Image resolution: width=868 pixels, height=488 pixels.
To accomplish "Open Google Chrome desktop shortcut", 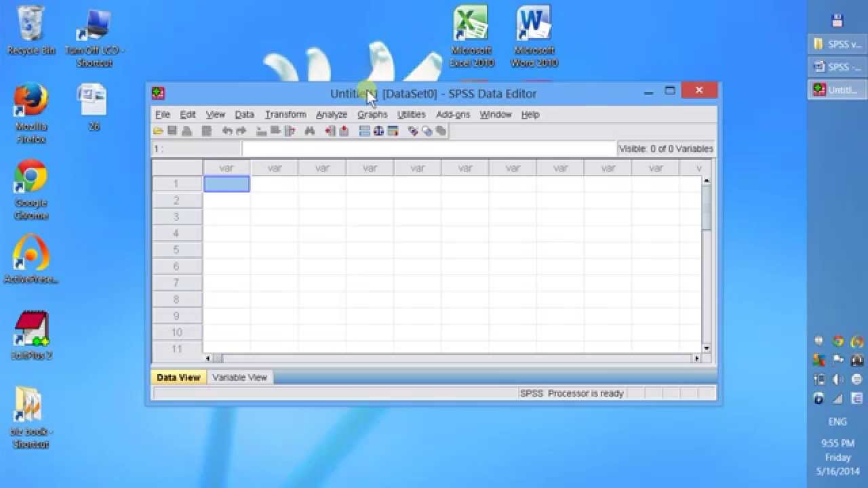I will click(31, 190).
